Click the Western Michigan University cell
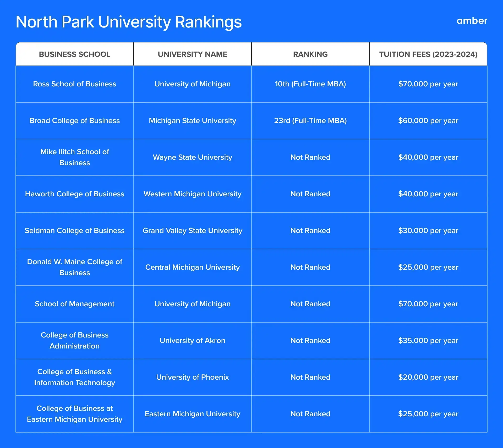Image resolution: width=503 pixels, height=448 pixels. pos(193,194)
